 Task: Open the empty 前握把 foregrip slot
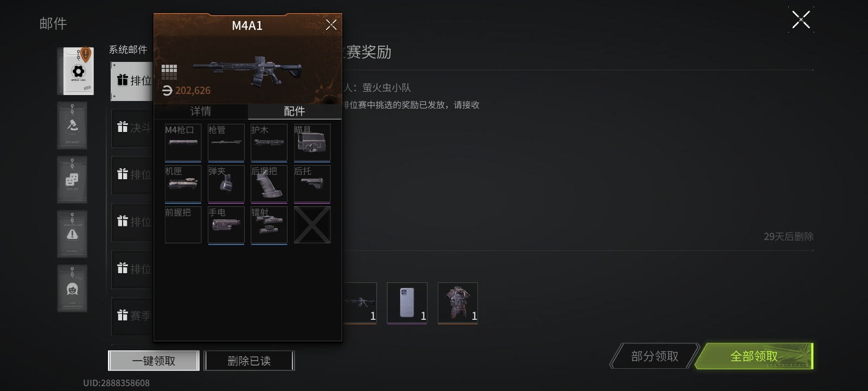183,225
